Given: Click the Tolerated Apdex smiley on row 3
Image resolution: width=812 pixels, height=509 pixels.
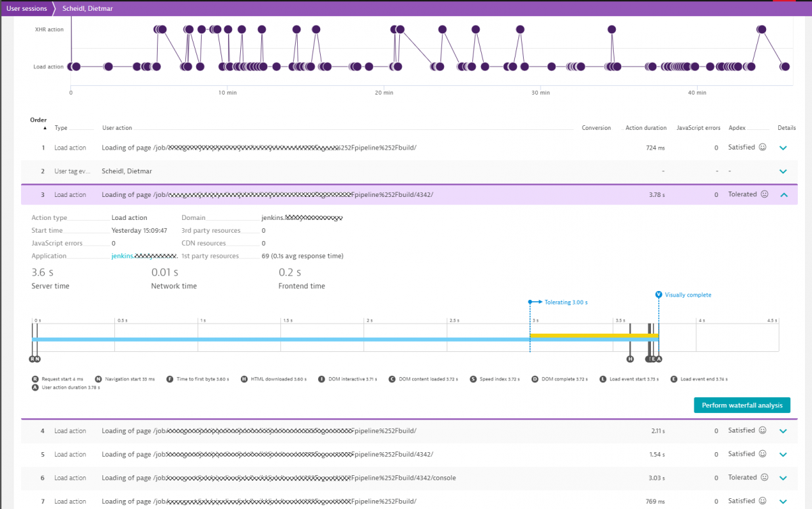Looking at the screenshot, I should click(x=765, y=194).
